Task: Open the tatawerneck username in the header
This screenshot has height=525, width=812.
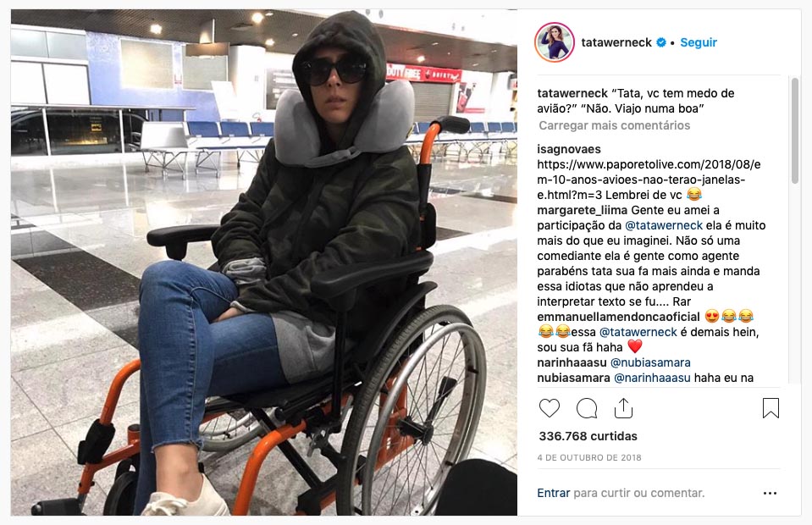Action: tap(616, 42)
